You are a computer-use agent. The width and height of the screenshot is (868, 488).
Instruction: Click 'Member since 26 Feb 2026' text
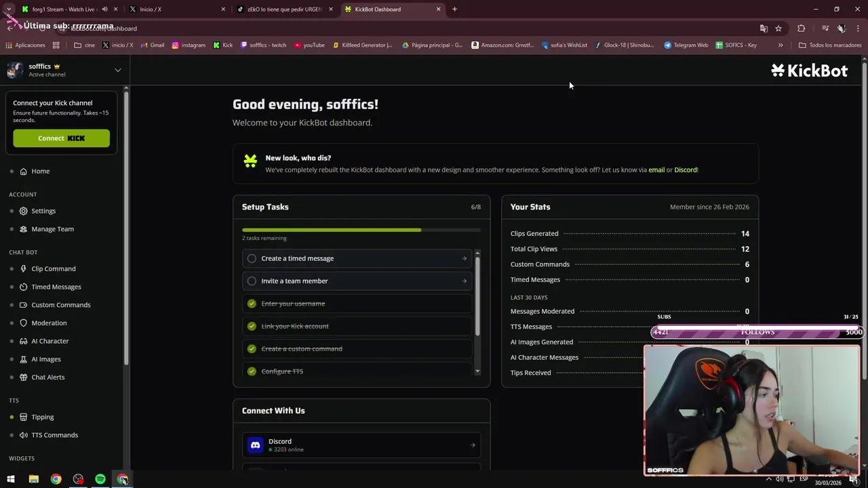click(709, 207)
